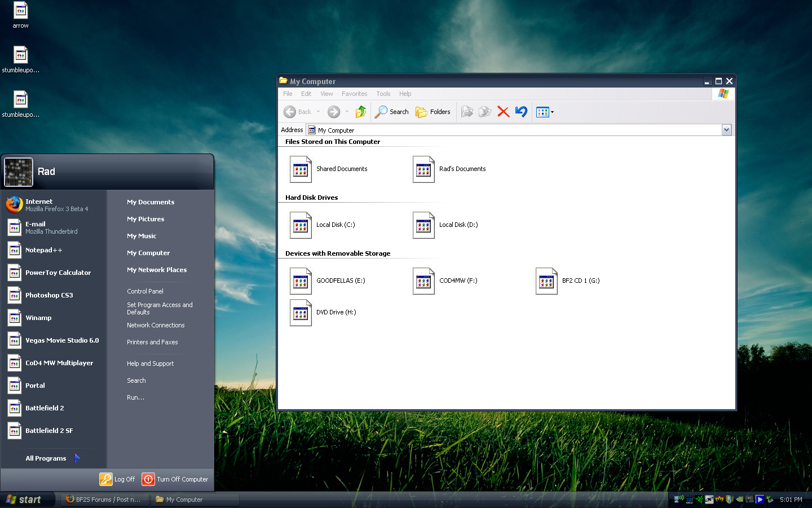The width and height of the screenshot is (812, 508).
Task: Select Local Disk (C:) drive icon
Action: (301, 225)
